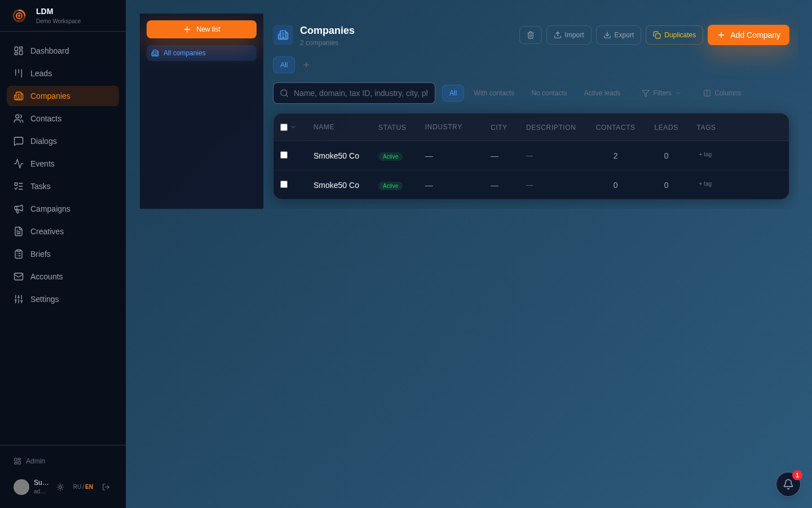The width and height of the screenshot is (812, 508).
Task: Open the Columns chooser
Action: [x=722, y=93]
